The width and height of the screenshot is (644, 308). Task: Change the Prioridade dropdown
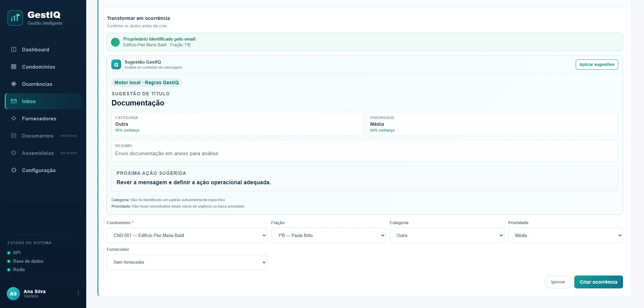566,235
